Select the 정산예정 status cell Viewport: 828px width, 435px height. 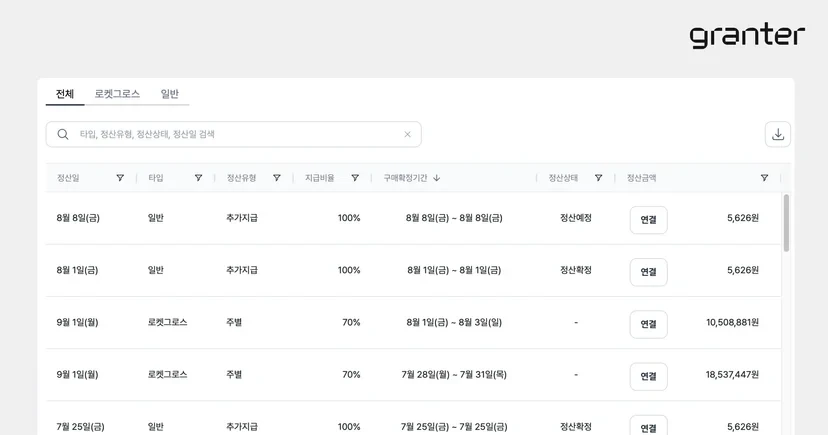click(x=576, y=218)
